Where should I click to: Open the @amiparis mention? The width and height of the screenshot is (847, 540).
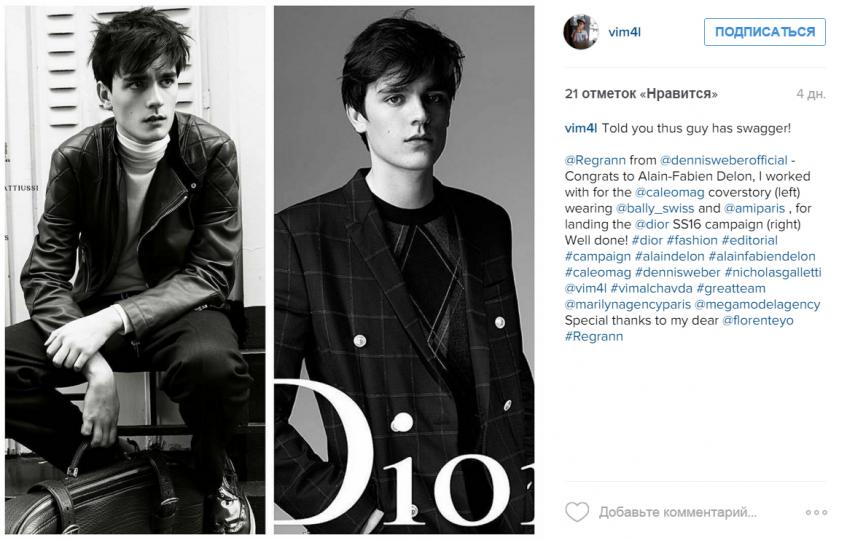point(754,208)
